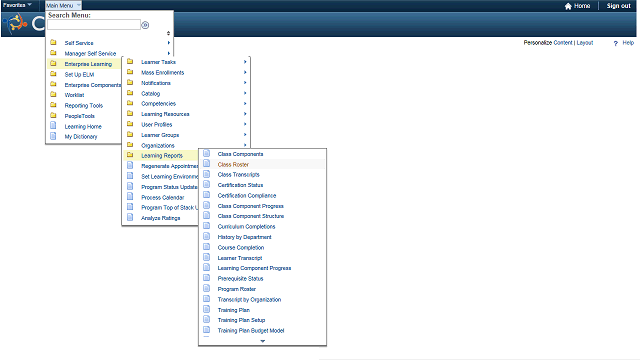Viewport: 640px width, 360px height.
Task: Open Curriculum Completions report
Action: pyautogui.click(x=246, y=227)
